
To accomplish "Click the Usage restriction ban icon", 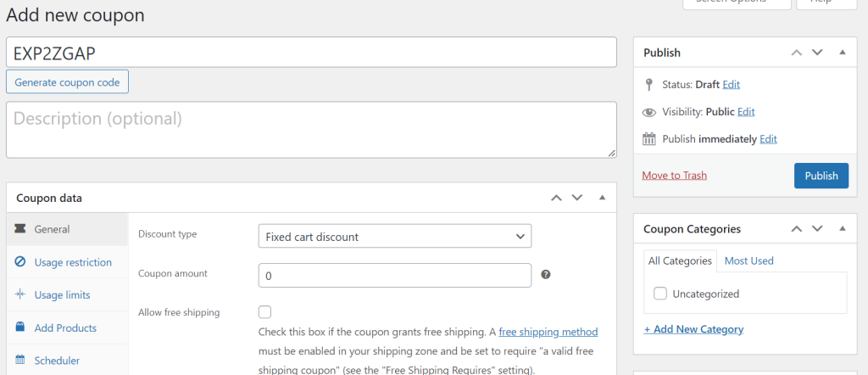I will point(20,262).
